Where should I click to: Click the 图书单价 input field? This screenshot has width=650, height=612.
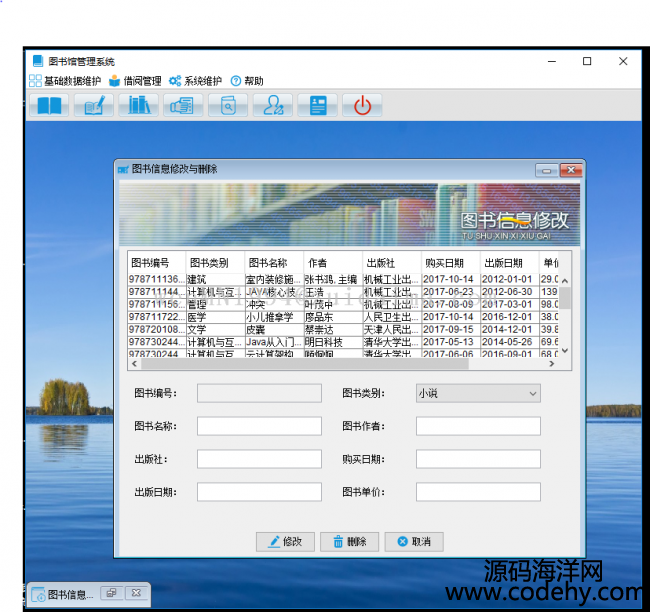pyautogui.click(x=478, y=492)
